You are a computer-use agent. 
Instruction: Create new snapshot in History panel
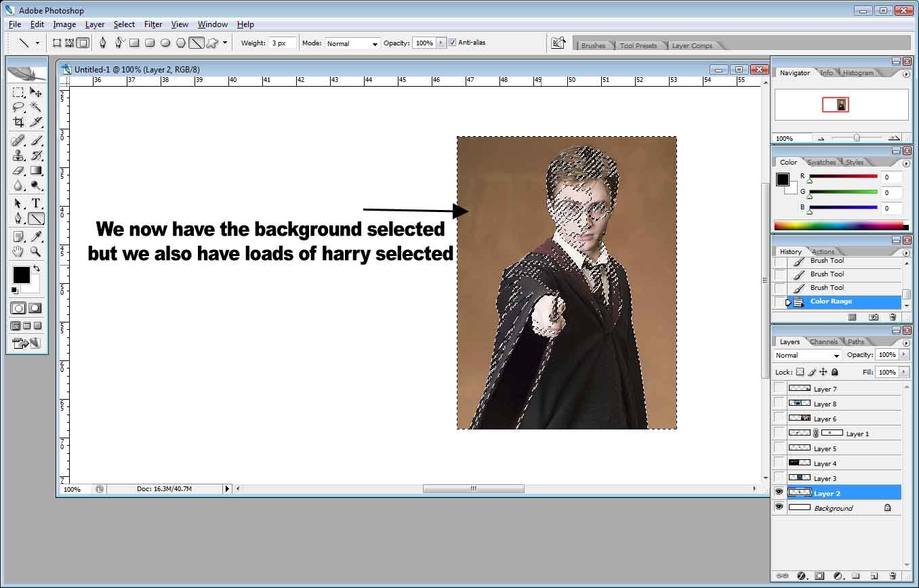click(x=874, y=317)
